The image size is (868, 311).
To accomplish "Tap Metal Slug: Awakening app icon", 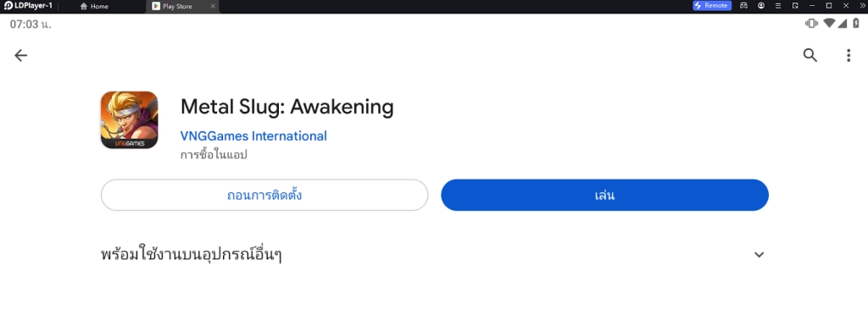I will point(130,120).
